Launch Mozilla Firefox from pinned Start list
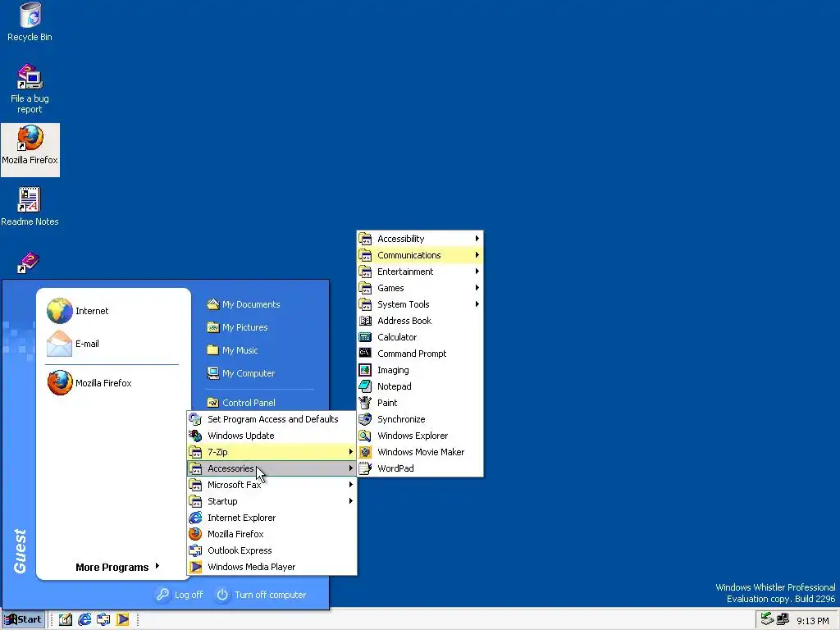Viewport: 840px width, 630px height. [x=90, y=383]
